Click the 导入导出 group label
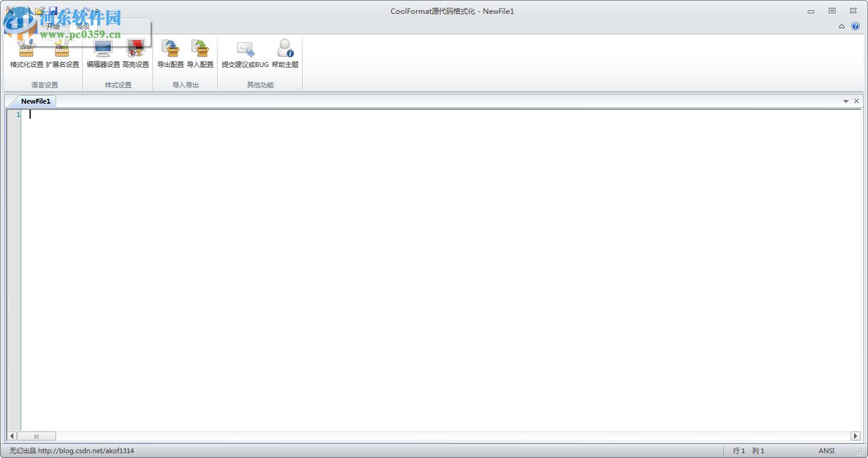This screenshot has height=458, width=868. point(186,85)
